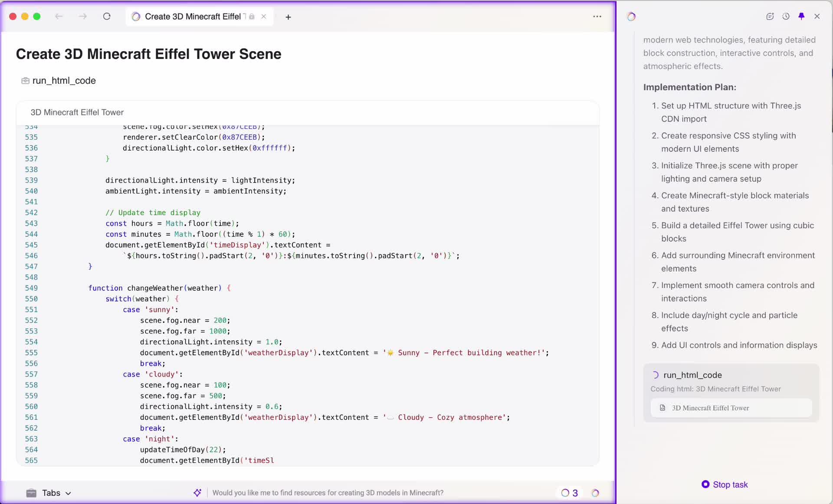This screenshot has width=833, height=504.
Task: Start a new chat in the assistant panel
Action: coord(770,16)
